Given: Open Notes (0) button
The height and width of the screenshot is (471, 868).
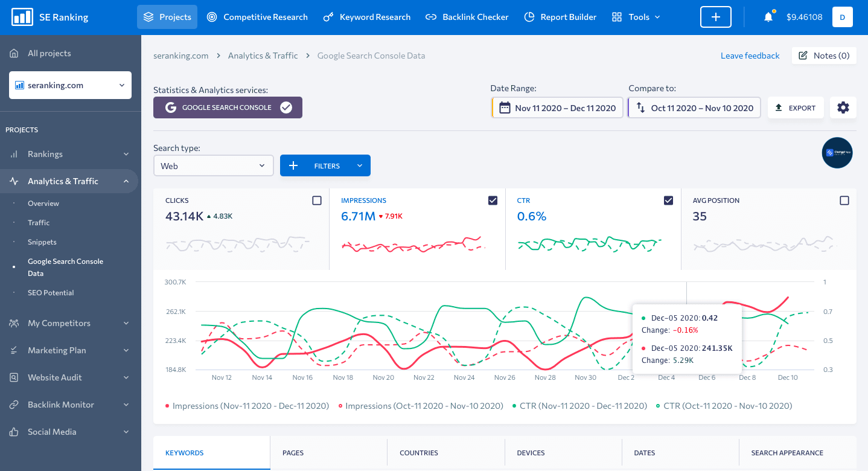Looking at the screenshot, I should point(824,56).
